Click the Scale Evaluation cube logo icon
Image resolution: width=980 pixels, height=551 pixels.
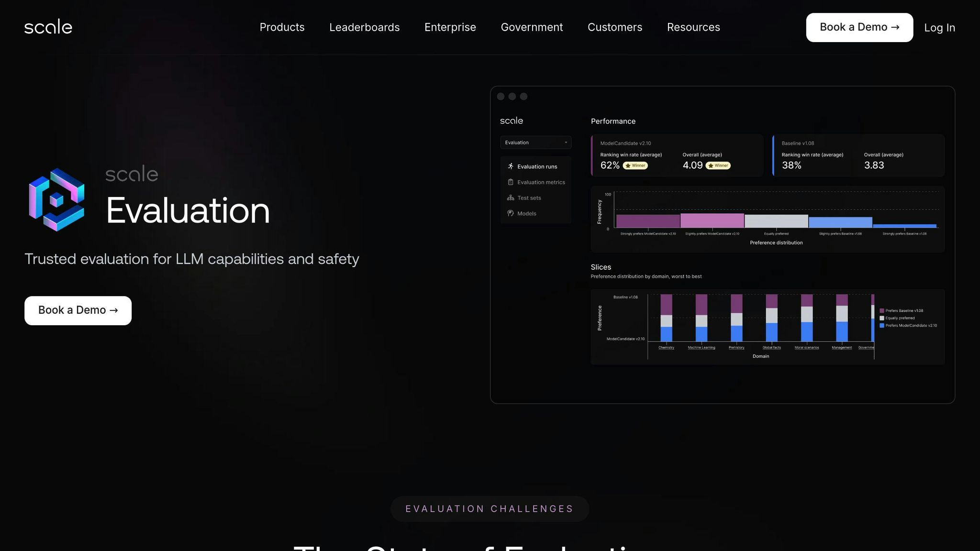(56, 200)
